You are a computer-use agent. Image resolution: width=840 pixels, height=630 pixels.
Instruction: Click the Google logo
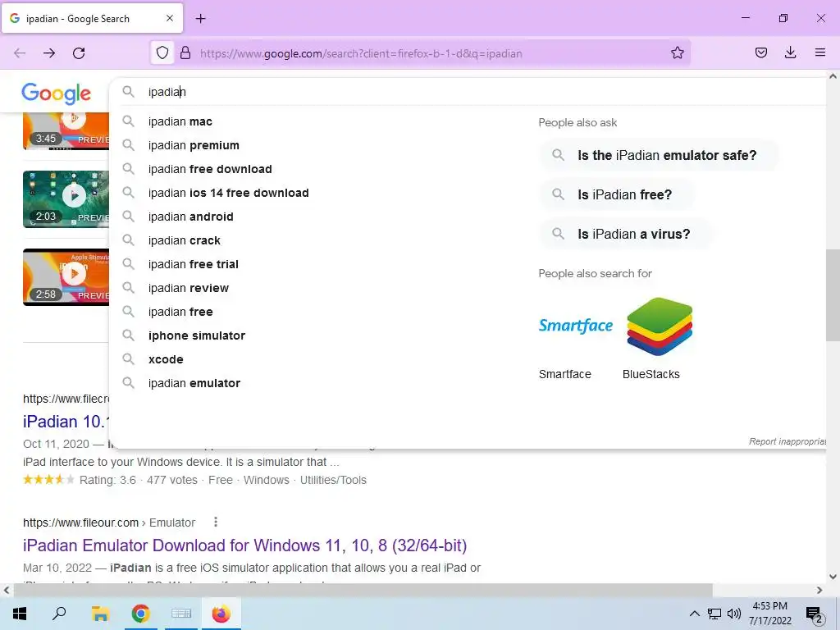tap(57, 94)
